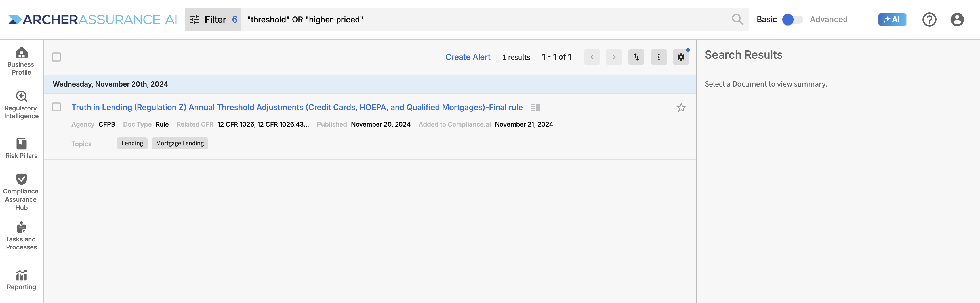Open the AI assistant button

click(892, 19)
